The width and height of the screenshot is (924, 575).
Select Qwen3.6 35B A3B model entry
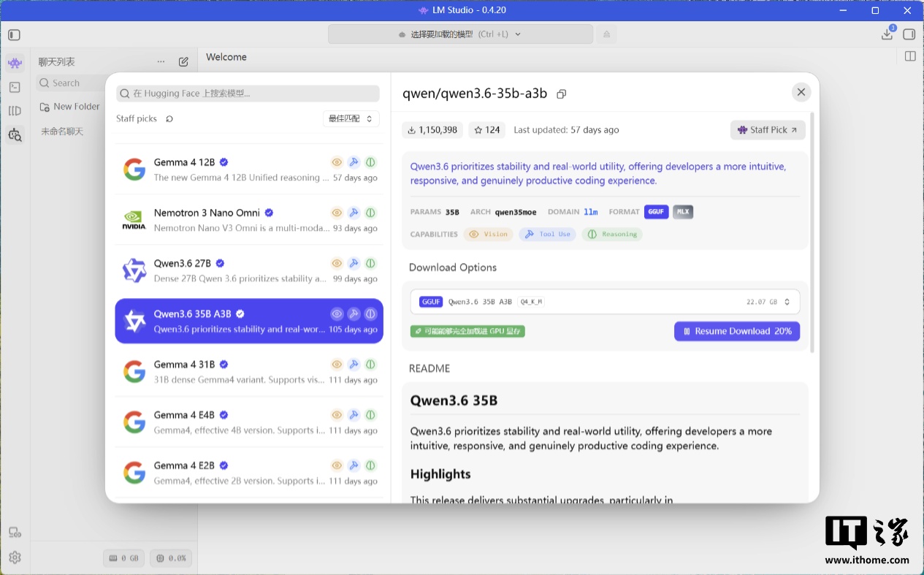[249, 321]
